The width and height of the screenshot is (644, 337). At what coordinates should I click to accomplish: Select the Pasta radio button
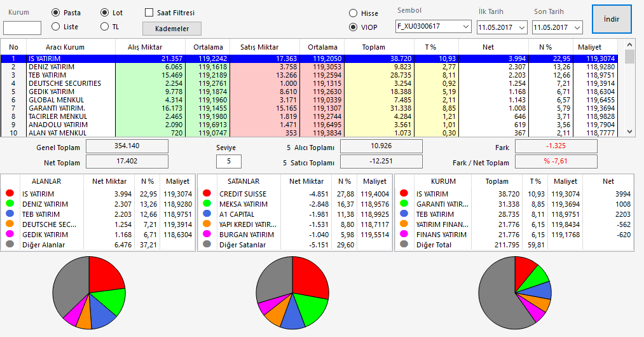coord(55,13)
